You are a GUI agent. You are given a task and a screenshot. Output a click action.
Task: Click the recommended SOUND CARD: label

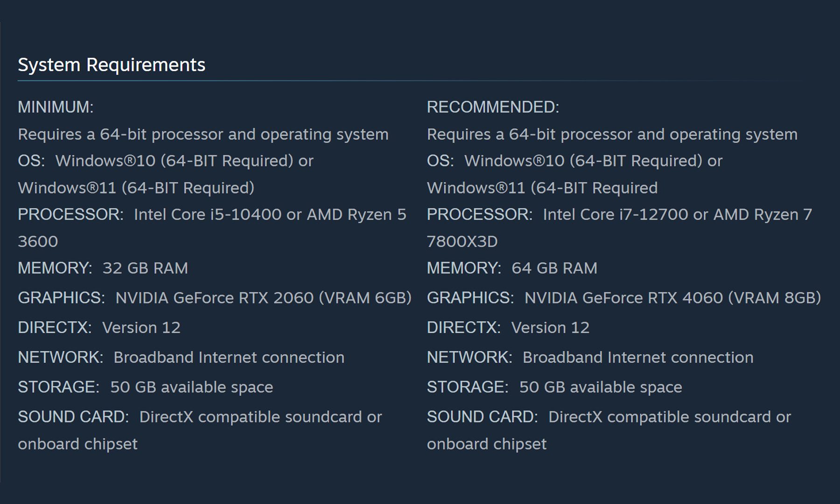point(483,417)
